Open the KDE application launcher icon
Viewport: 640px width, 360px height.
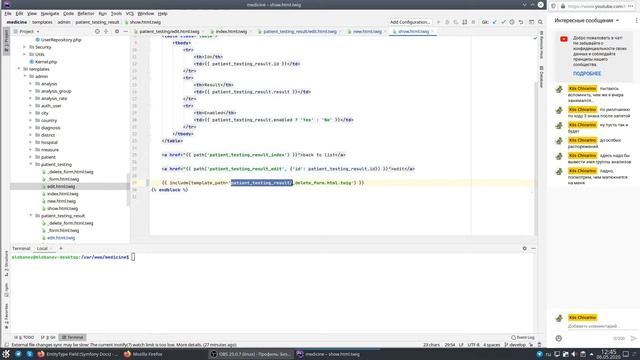pyautogui.click(x=6, y=354)
